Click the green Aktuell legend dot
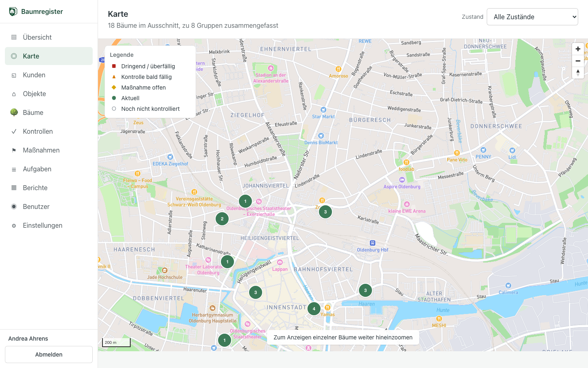The height and width of the screenshot is (368, 588). pyautogui.click(x=114, y=98)
